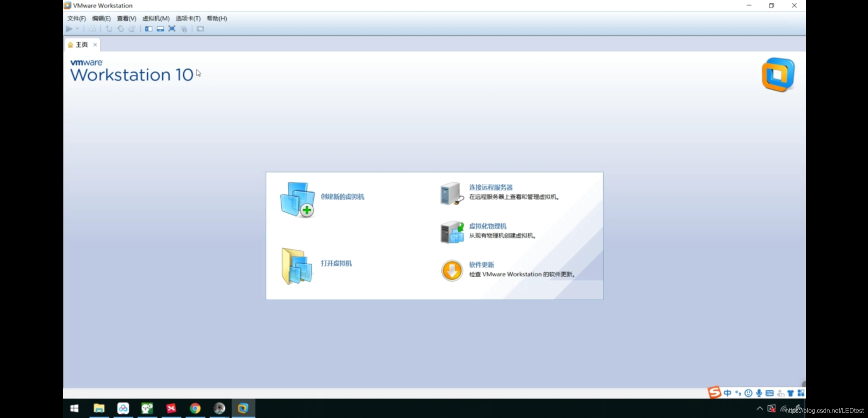Image resolution: width=868 pixels, height=418 pixels.
Task: Toggle the Sogou punctuation mode icon
Action: tap(738, 393)
